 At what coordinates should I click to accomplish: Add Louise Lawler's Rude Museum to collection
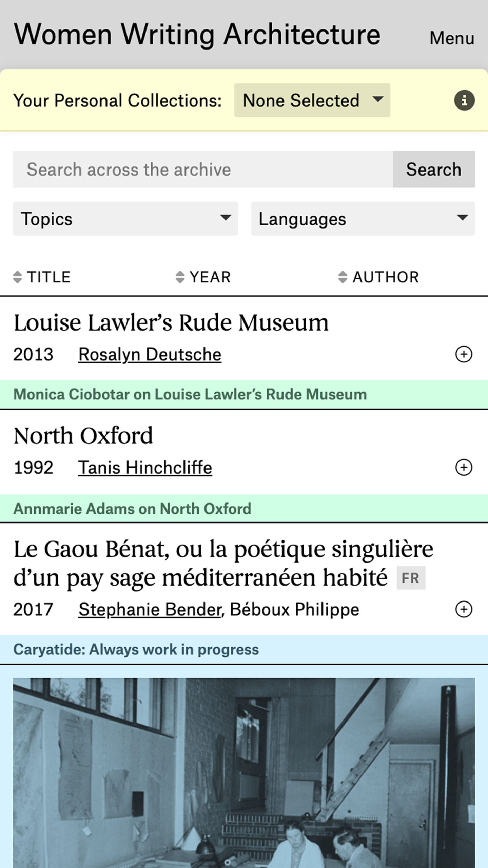tap(464, 354)
